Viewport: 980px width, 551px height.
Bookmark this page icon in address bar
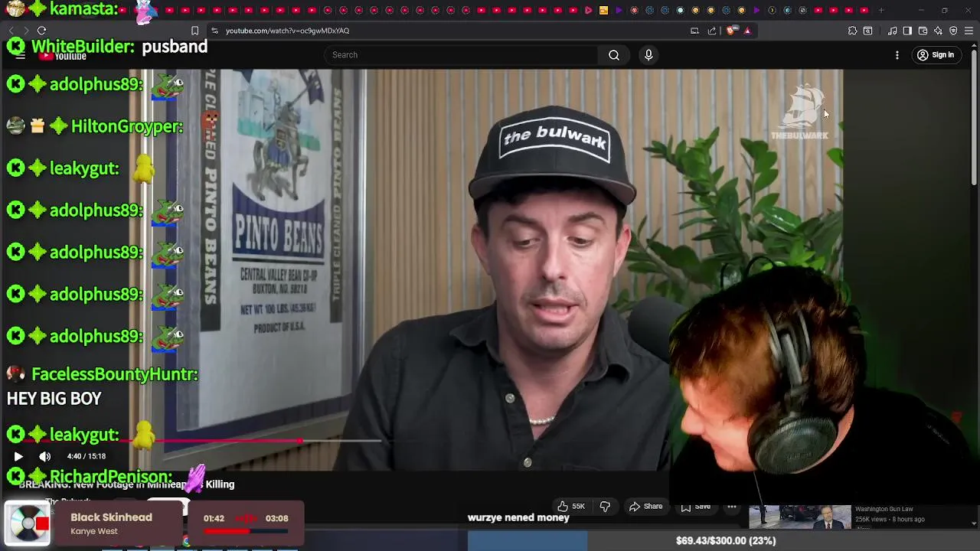(x=194, y=31)
